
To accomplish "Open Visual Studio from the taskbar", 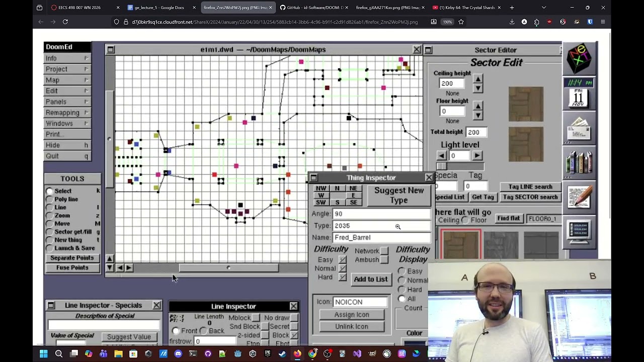I will tap(357, 354).
